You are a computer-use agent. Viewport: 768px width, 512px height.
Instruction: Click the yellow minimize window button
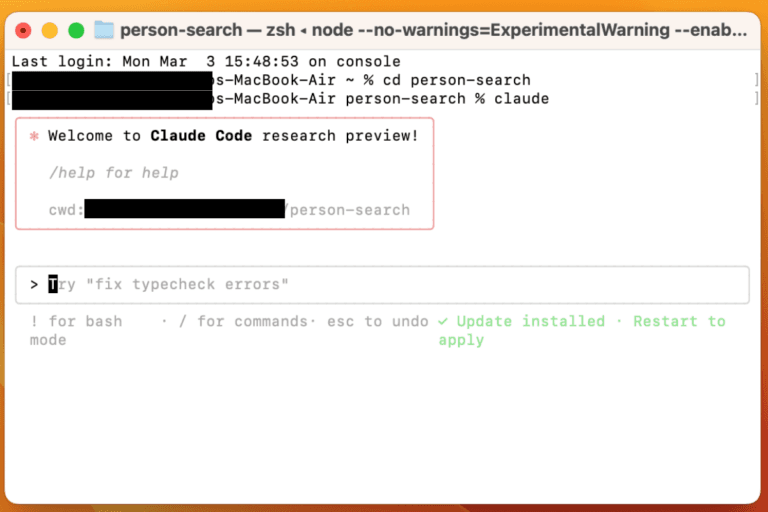point(49,30)
